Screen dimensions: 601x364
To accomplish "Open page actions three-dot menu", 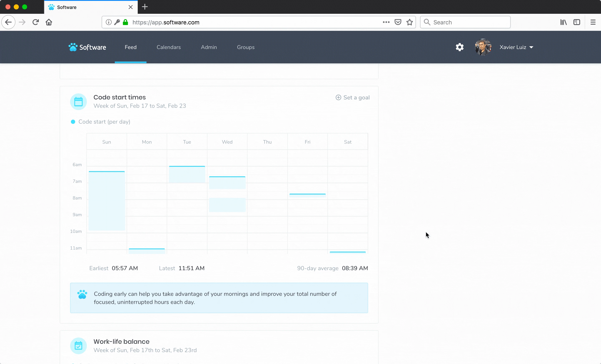I will tap(386, 23).
